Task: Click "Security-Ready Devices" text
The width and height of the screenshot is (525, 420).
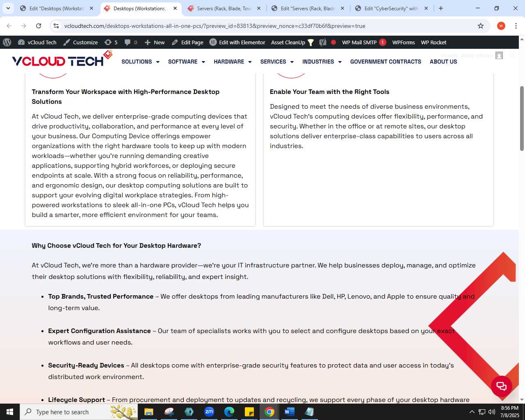Action: (x=86, y=365)
